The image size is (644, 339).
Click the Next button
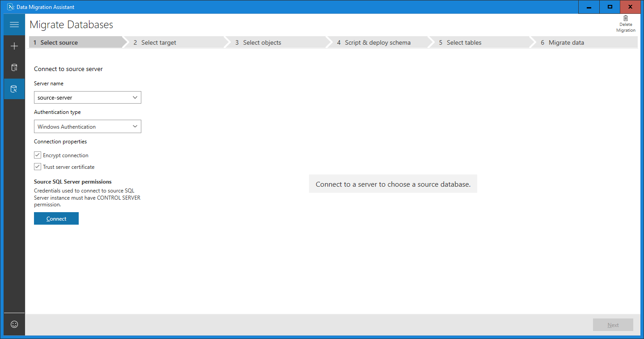tap(613, 325)
